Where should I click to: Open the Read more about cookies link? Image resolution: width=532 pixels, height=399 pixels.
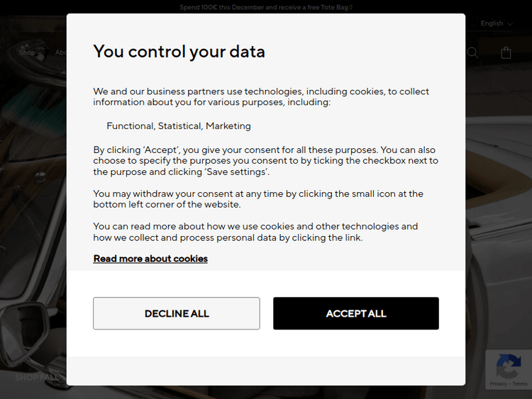click(x=150, y=259)
